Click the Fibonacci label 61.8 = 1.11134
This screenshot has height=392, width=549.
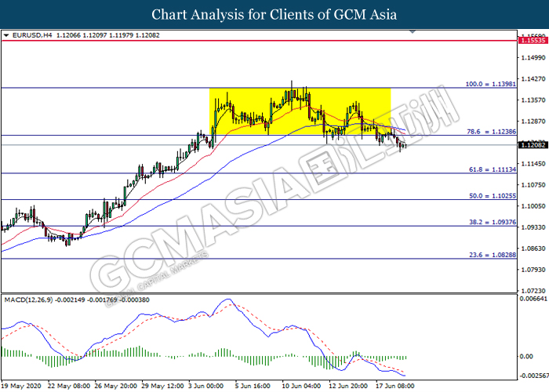click(x=493, y=169)
